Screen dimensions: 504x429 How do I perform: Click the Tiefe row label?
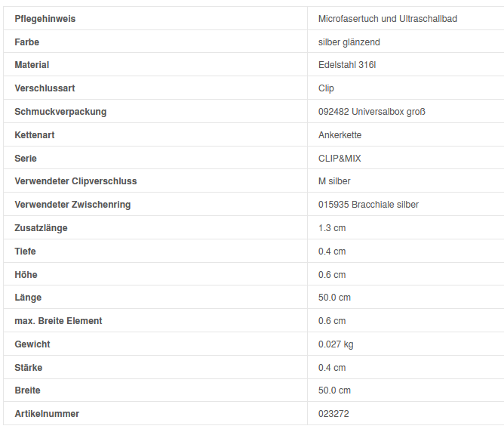(x=25, y=252)
